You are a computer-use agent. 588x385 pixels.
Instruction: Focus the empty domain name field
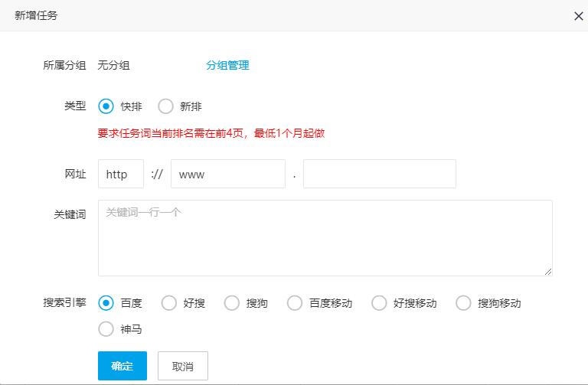[379, 174]
